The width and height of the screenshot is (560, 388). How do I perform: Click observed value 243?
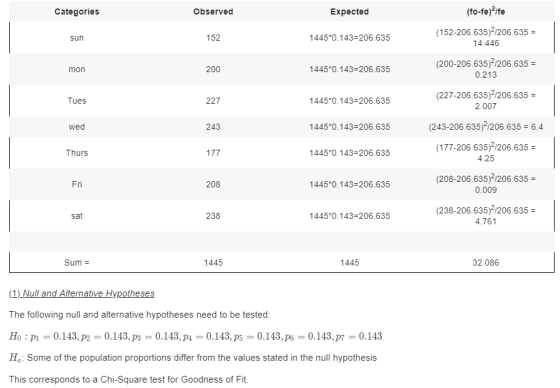[213, 127]
